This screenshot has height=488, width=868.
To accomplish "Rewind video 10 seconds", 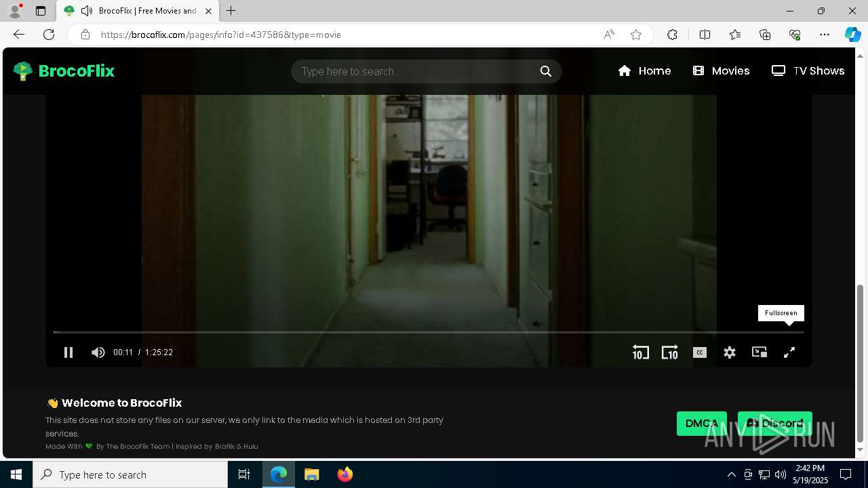I will pyautogui.click(x=641, y=352).
